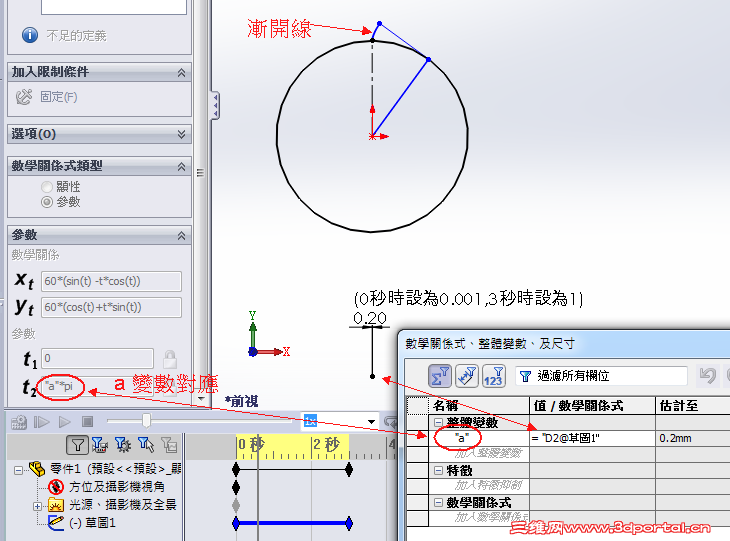The width and height of the screenshot is (730, 541).
Task: Click the = "D2@草圖1" equation cell
Action: (592, 438)
